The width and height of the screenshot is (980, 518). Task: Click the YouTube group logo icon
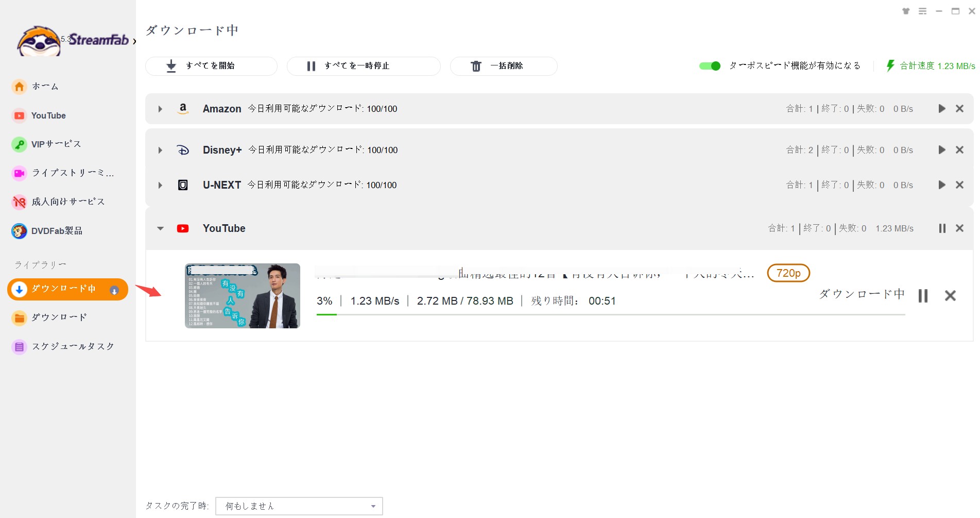[183, 228]
